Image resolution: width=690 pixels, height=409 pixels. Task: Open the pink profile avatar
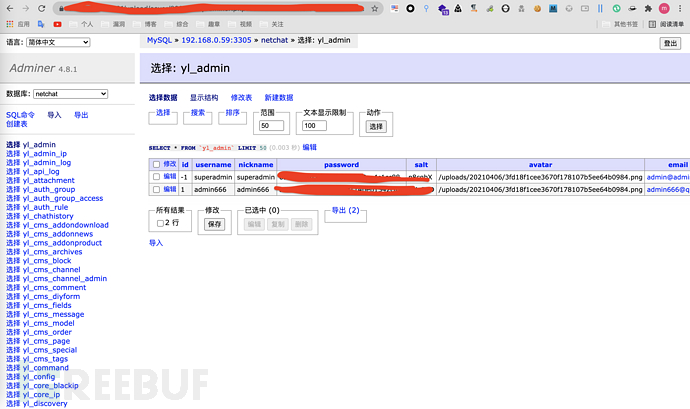pyautogui.click(x=664, y=8)
